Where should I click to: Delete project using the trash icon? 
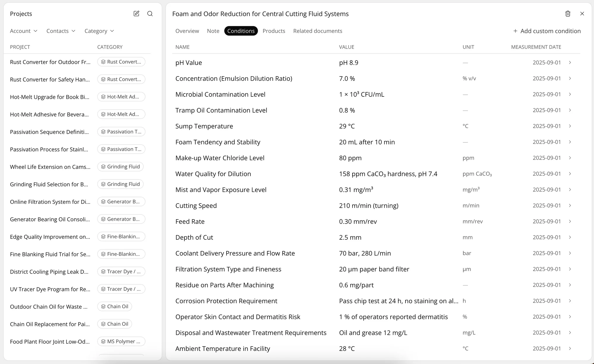click(x=568, y=14)
